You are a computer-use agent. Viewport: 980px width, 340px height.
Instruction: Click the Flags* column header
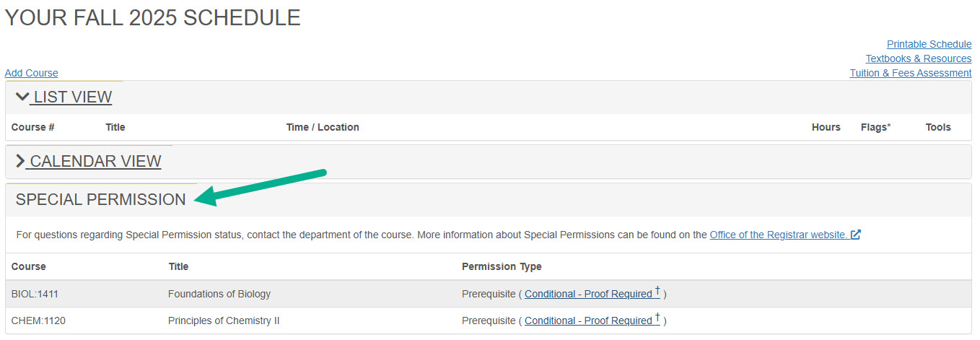click(x=875, y=127)
